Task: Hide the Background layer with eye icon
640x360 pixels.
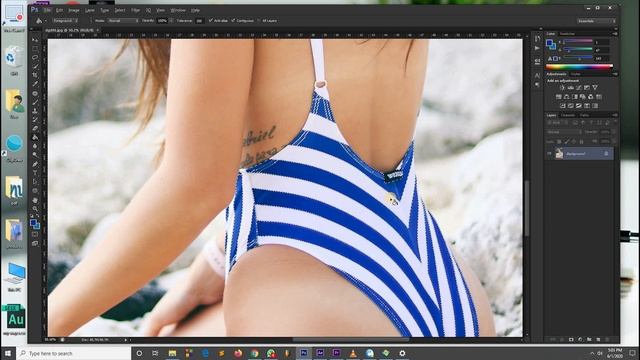Action: pyautogui.click(x=549, y=153)
